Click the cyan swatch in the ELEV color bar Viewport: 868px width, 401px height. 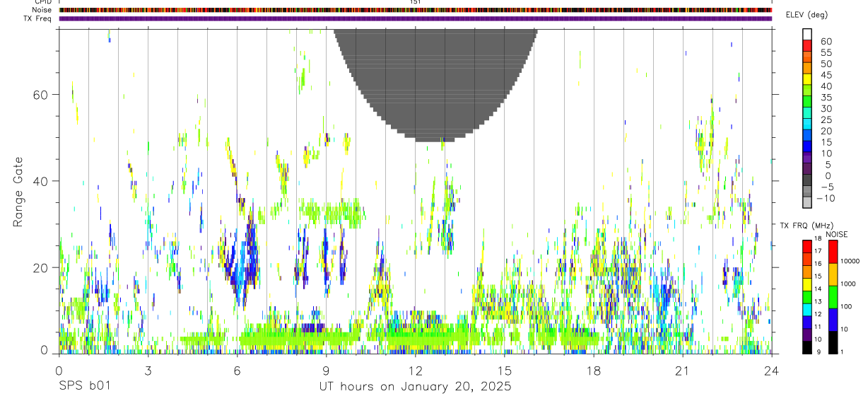807,124
